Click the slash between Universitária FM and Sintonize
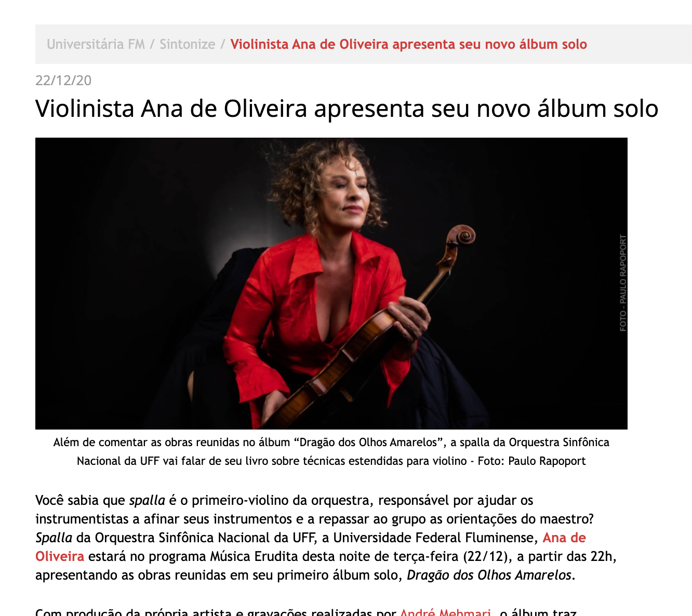The image size is (692, 616). 152,44
